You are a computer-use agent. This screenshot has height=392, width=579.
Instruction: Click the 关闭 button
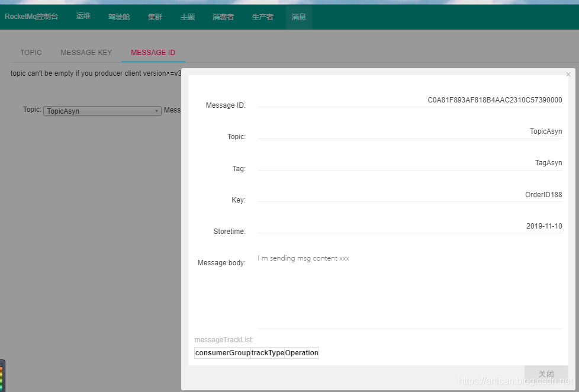pos(546,374)
